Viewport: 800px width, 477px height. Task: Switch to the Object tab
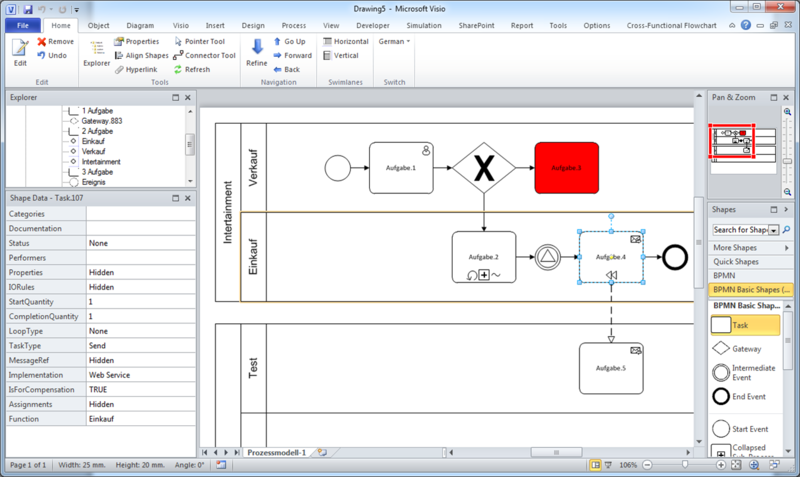pos(98,25)
